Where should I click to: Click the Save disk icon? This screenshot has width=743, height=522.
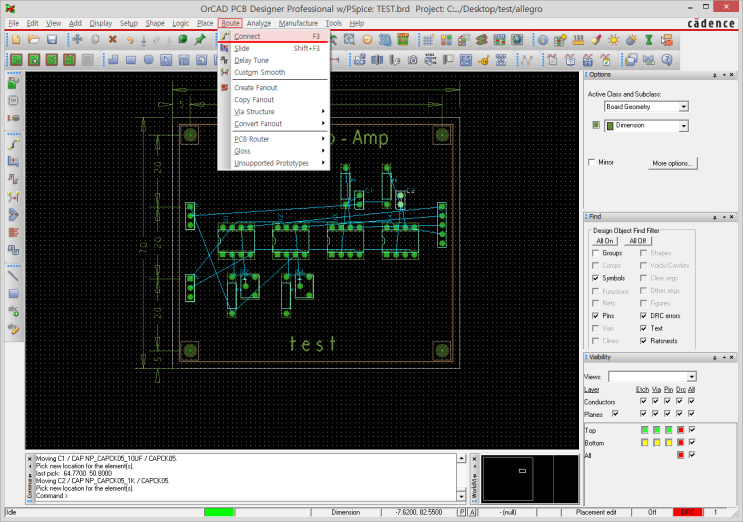pyautogui.click(x=51, y=39)
